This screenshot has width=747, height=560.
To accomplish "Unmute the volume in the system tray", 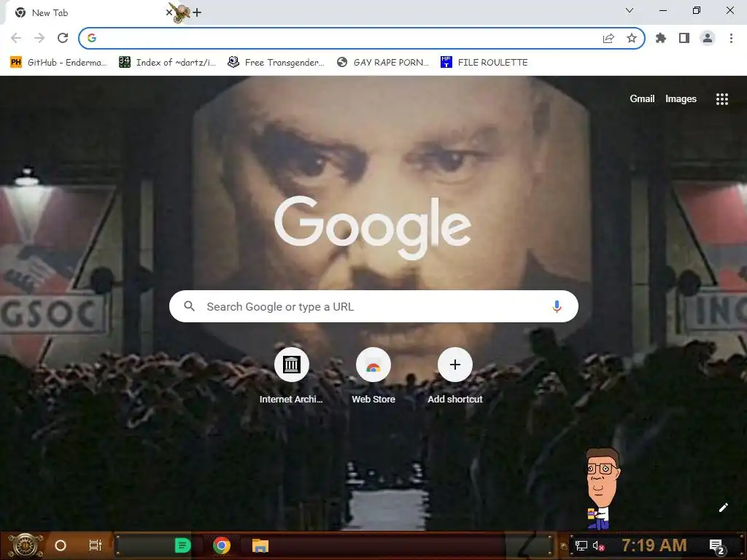I will [598, 545].
